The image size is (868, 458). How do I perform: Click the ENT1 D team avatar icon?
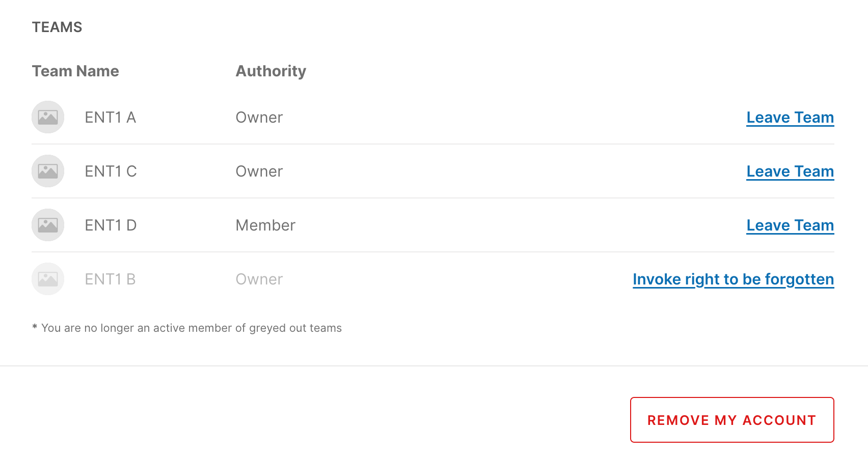coord(47,225)
